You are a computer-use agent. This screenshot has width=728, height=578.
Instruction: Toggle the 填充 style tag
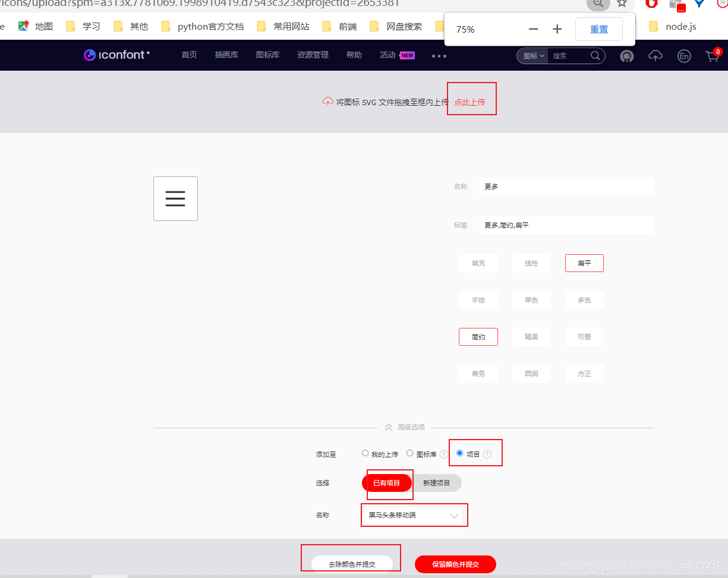(478, 263)
